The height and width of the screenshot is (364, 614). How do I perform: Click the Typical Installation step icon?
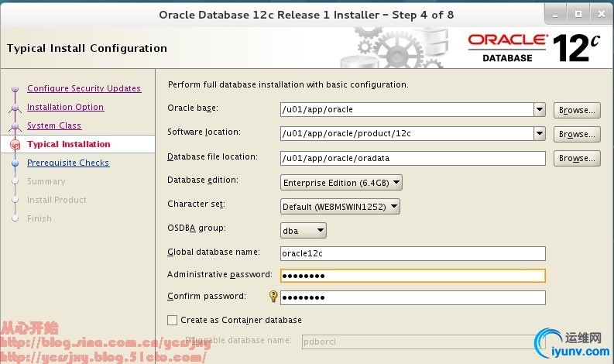pos(15,145)
